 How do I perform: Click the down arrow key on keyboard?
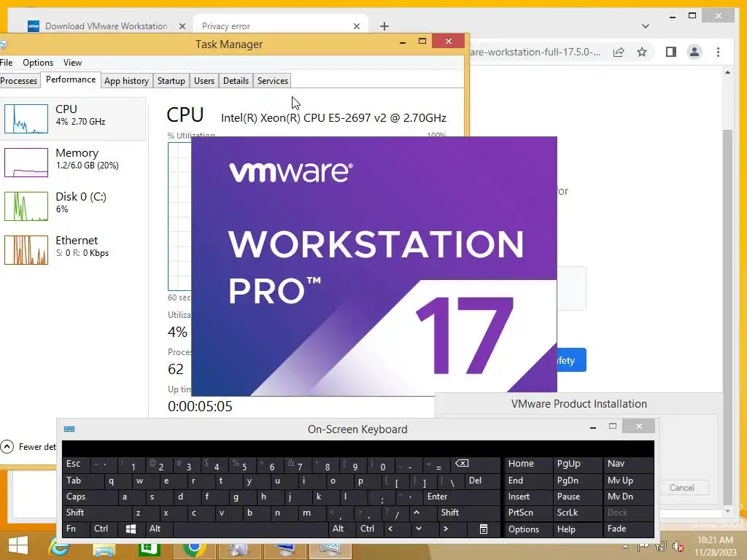coord(418,529)
